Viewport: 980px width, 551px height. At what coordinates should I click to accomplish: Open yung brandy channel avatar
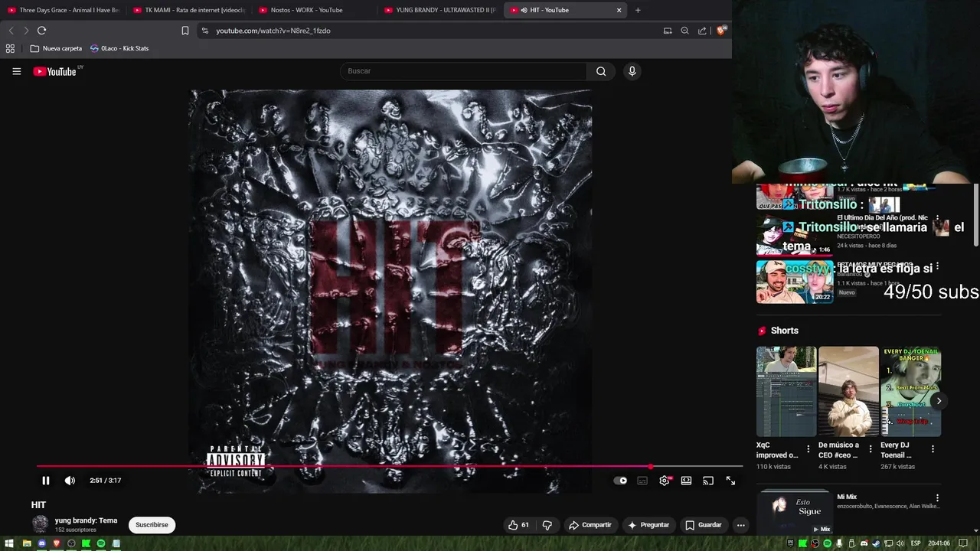pyautogui.click(x=40, y=524)
